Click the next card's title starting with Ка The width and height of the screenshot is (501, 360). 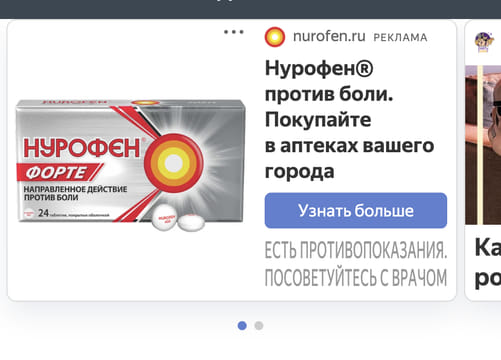(x=488, y=262)
